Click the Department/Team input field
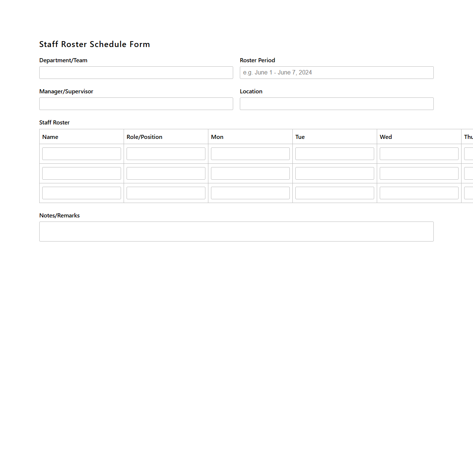The height and width of the screenshot is (476, 473). pyautogui.click(x=136, y=72)
